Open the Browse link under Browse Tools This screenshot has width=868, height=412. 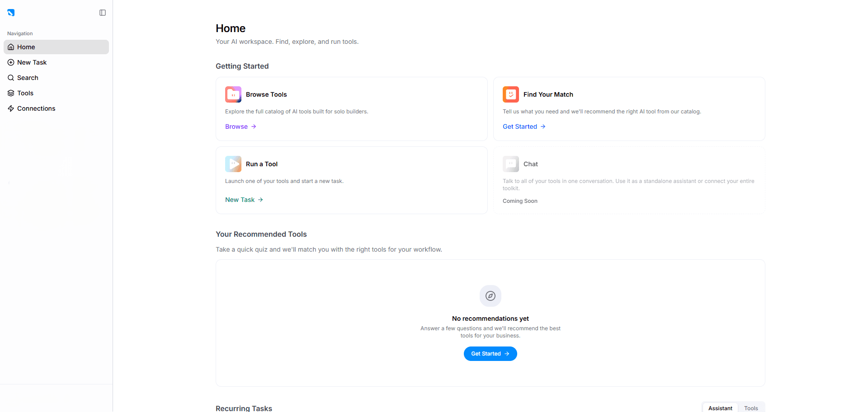(236, 126)
